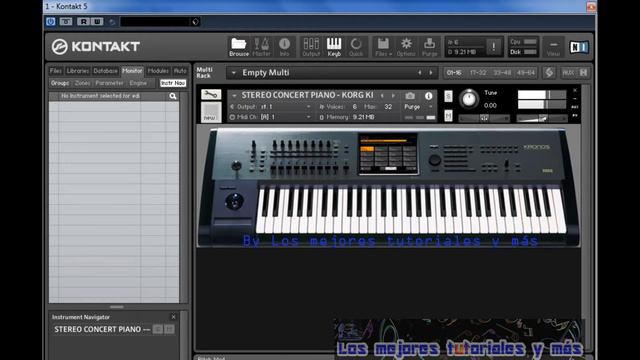
Task: Switch to the Auto tab
Action: point(180,71)
